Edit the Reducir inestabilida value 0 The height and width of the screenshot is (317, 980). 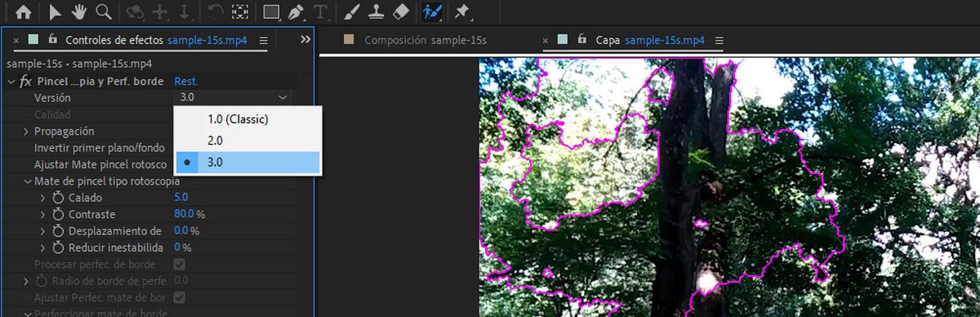coord(177,248)
